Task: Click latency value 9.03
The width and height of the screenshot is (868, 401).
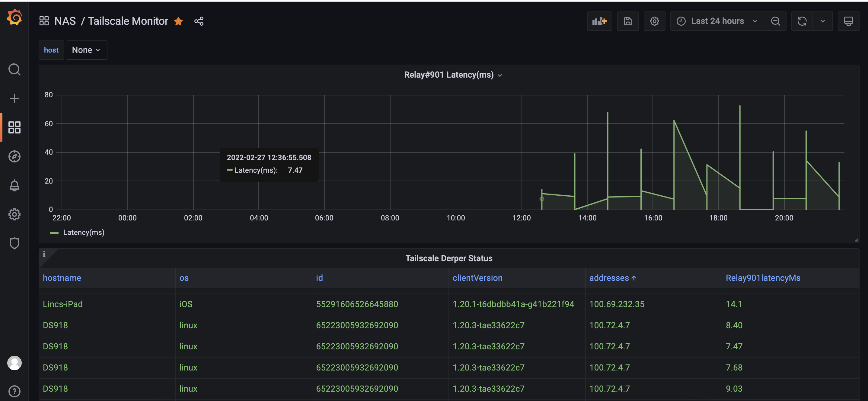Action: (x=734, y=389)
